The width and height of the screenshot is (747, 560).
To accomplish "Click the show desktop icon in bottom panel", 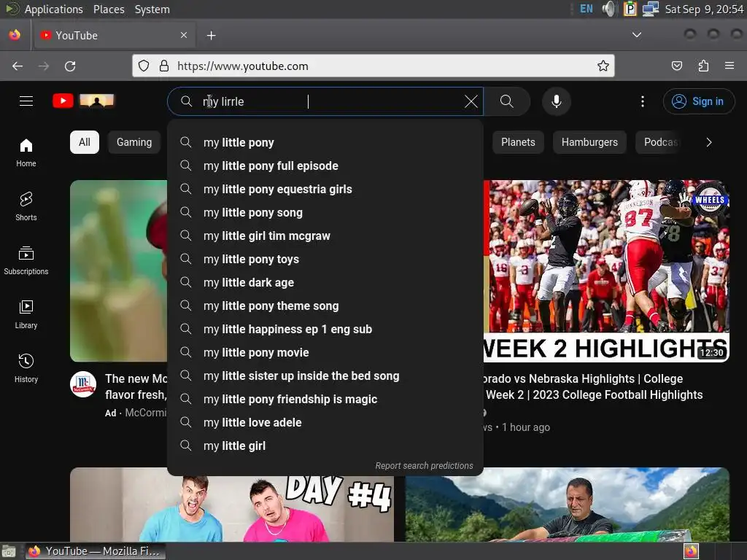I will point(9,551).
